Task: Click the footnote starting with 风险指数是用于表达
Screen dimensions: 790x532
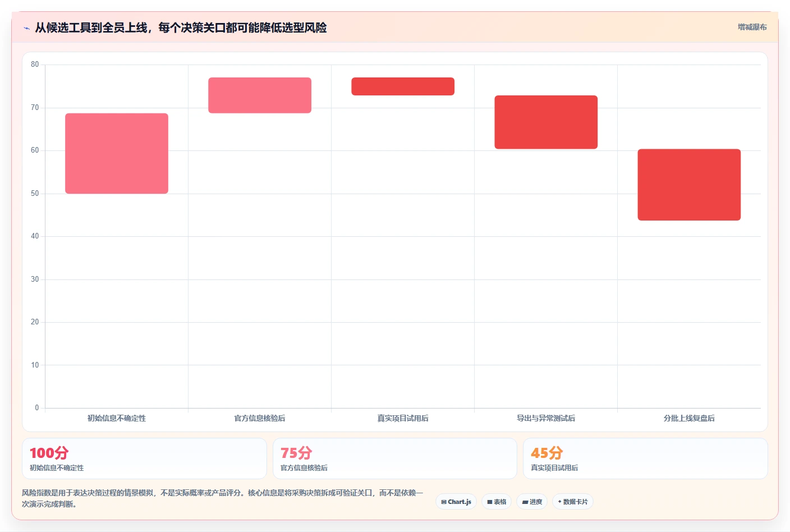Action: coord(222,498)
